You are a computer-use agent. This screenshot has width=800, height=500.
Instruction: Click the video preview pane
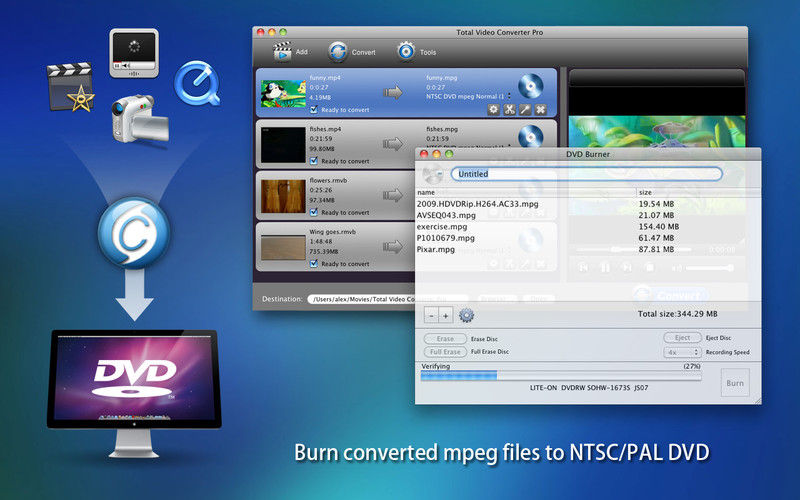coord(657,132)
